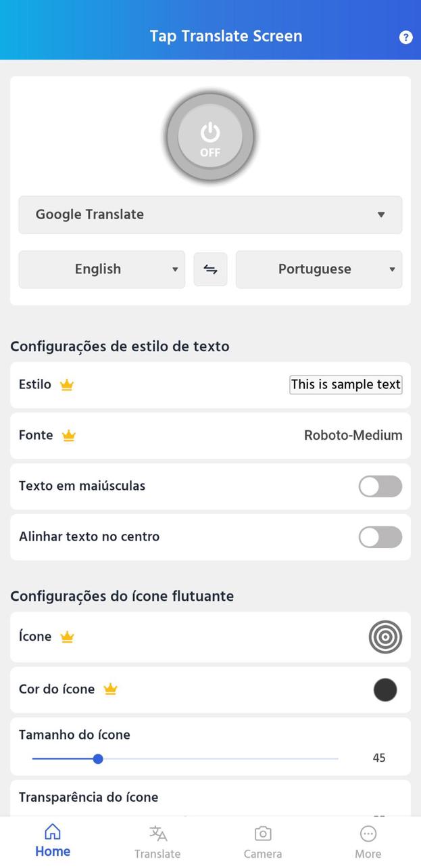Enable Texto em maiúsculas toggle

380,486
